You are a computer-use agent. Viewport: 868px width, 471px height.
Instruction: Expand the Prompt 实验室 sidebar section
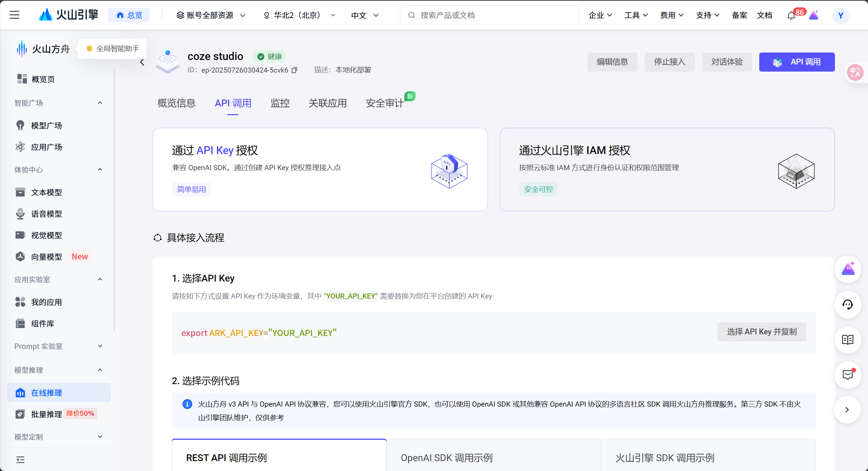coord(100,346)
